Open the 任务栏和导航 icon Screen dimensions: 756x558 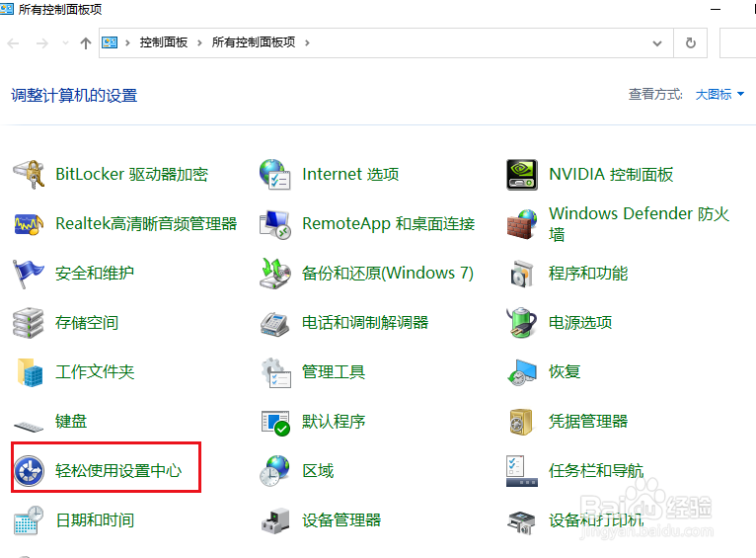pyautogui.click(x=522, y=471)
